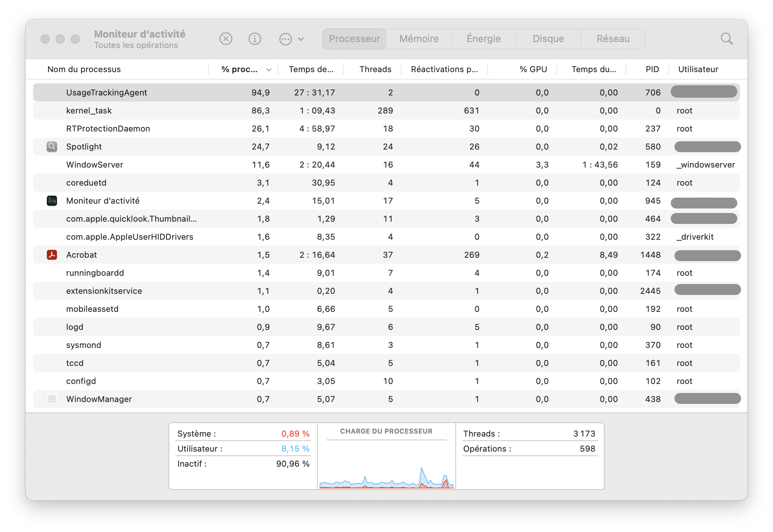Expand the more actions dropdown chevron
Image resolution: width=773 pixels, height=532 pixels.
point(301,39)
